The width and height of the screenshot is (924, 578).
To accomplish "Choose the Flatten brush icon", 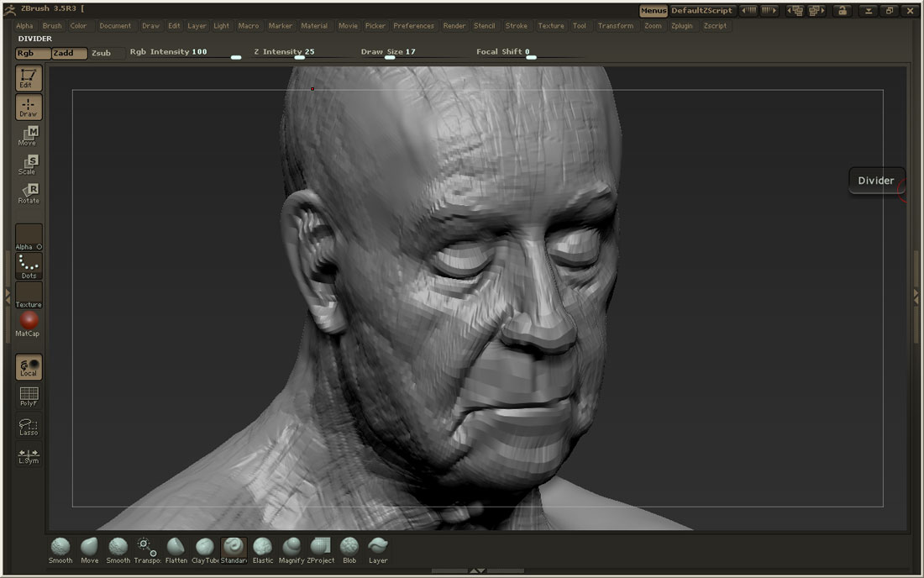I will [x=176, y=549].
